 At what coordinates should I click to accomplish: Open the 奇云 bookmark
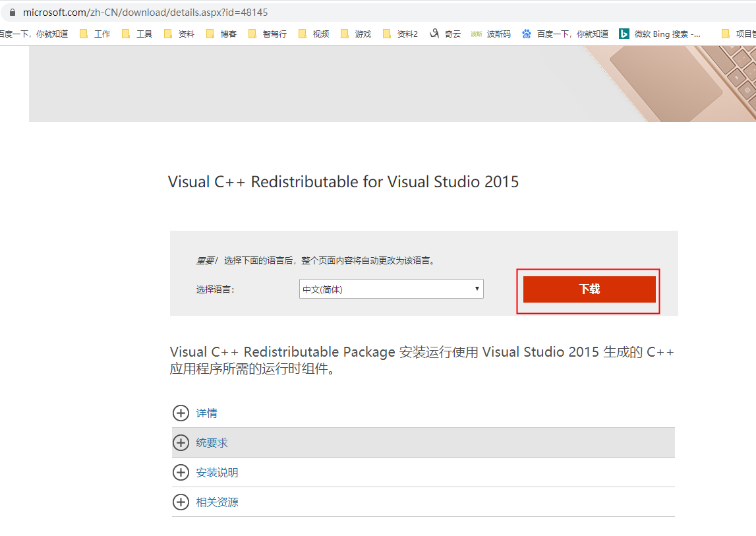point(446,34)
